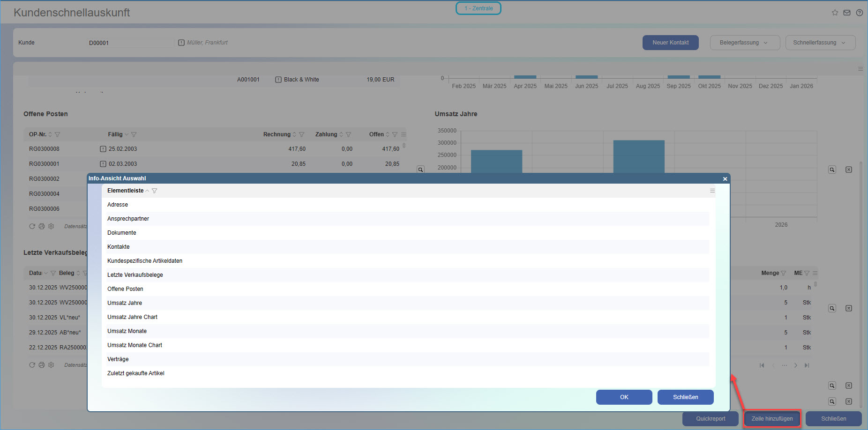Click the favorites star icon
This screenshot has height=430, width=868.
coord(835,13)
